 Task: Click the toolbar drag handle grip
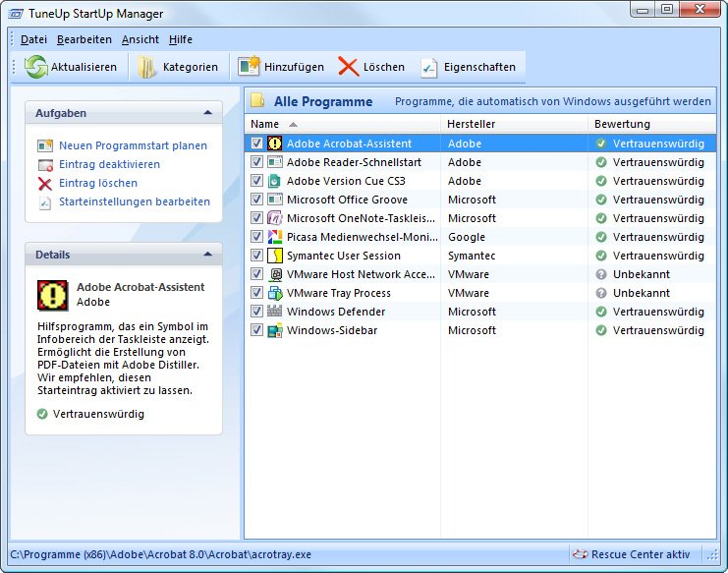click(14, 67)
